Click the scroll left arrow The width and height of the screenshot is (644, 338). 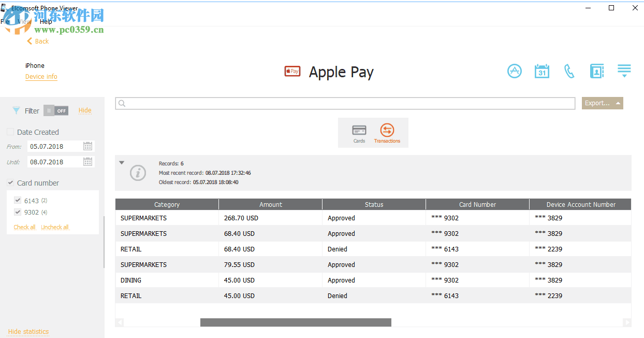tap(120, 322)
